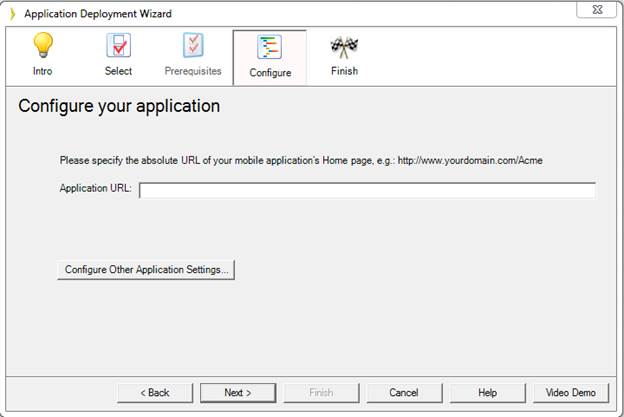
Task: Jump to the Finish step label
Action: (344, 71)
